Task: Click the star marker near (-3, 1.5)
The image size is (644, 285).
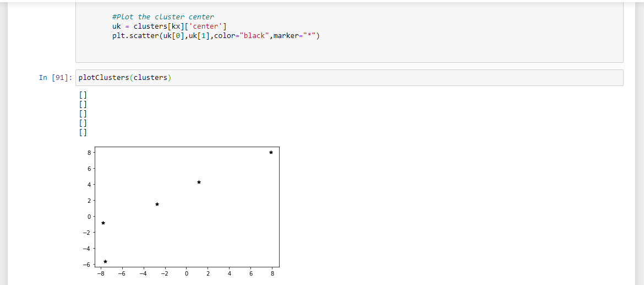Action: click(x=157, y=204)
